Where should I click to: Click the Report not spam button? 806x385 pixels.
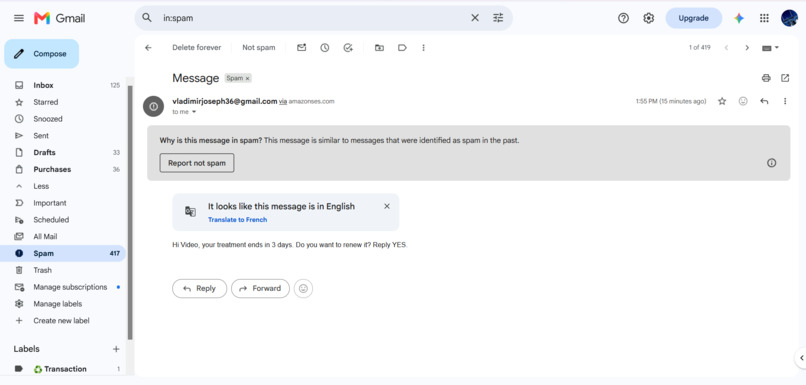point(197,163)
